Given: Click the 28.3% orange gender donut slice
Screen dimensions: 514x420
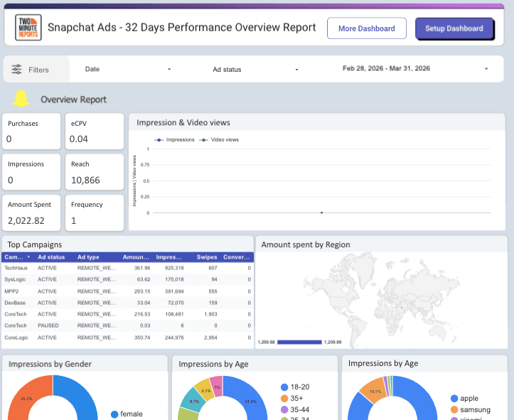Looking at the screenshot, I should pyautogui.click(x=26, y=397).
